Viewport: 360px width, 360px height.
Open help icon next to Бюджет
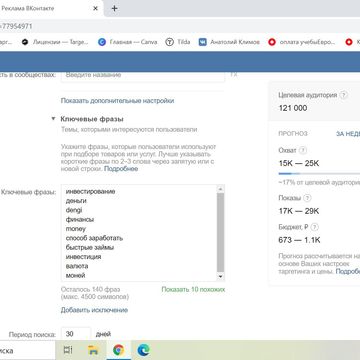[315, 227]
